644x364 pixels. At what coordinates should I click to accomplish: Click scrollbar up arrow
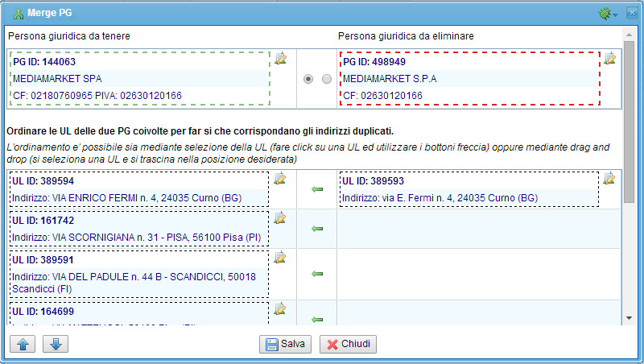pos(629,35)
